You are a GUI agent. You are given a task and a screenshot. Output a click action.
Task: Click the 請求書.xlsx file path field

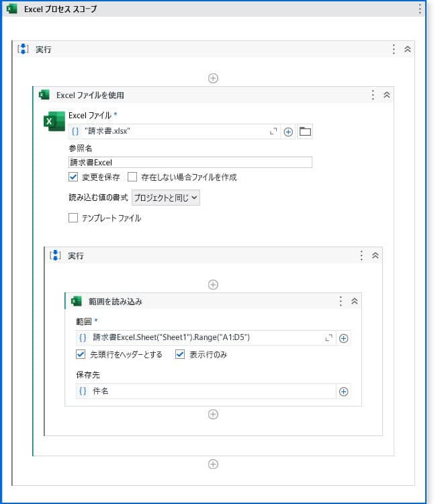point(174,131)
